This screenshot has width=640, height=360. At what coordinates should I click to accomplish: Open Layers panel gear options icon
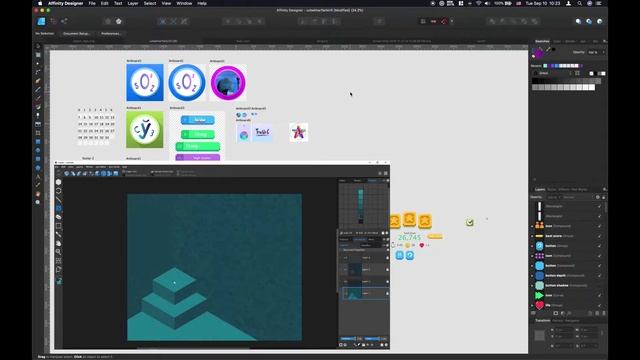pos(598,197)
